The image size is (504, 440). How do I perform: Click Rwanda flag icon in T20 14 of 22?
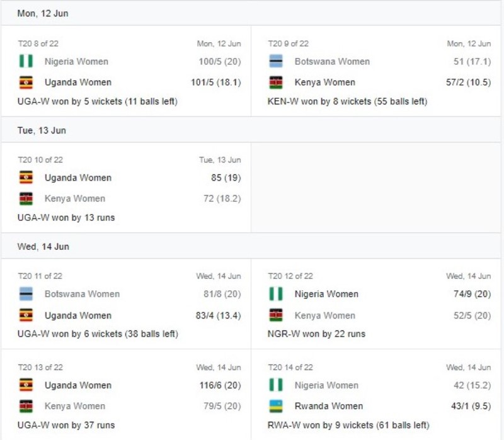[276, 406]
